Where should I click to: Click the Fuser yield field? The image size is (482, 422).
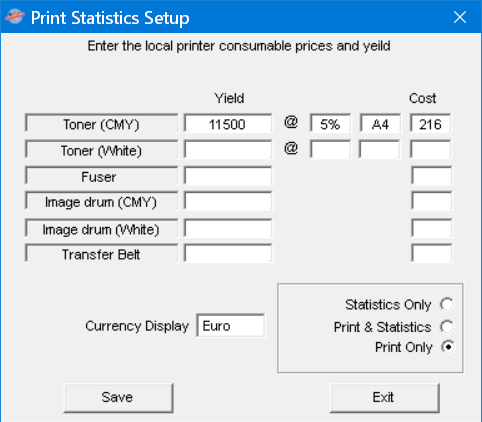tap(228, 176)
